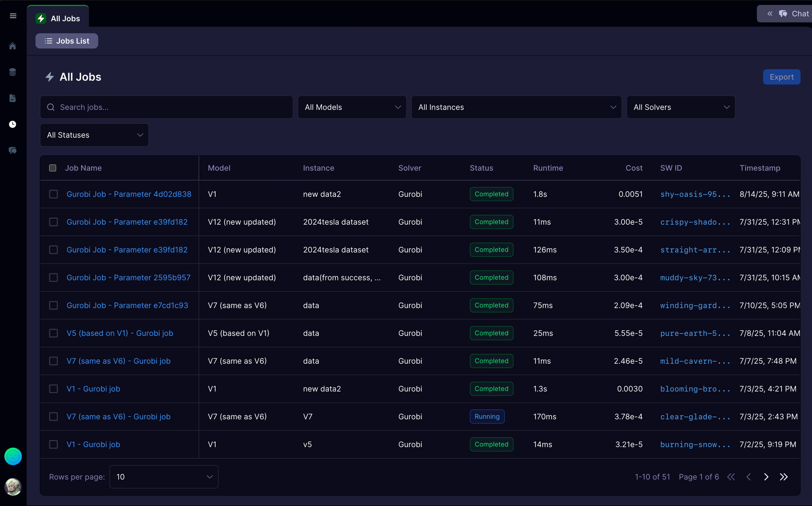Image resolution: width=812 pixels, height=506 pixels.
Task: Go to the Home sidebar icon
Action: (x=13, y=46)
